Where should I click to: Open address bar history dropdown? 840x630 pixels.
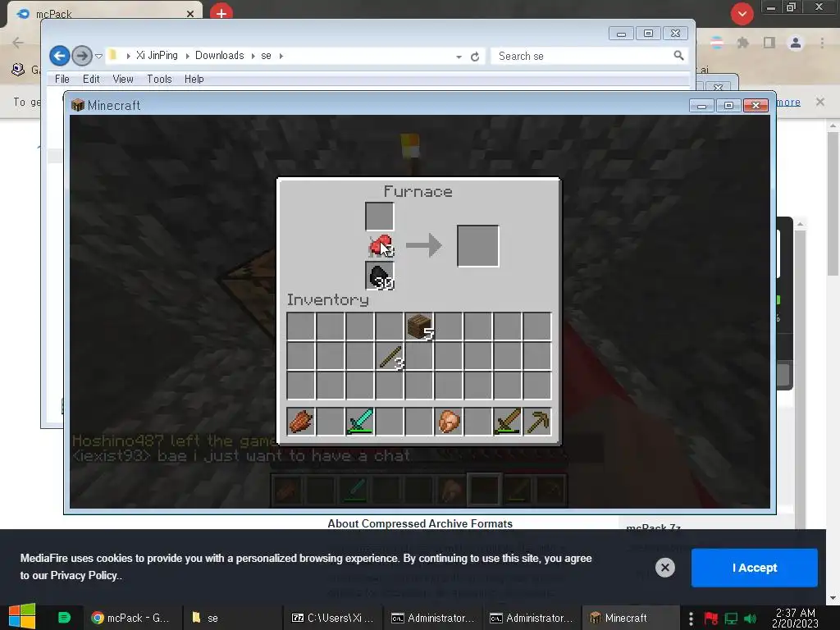point(459,57)
